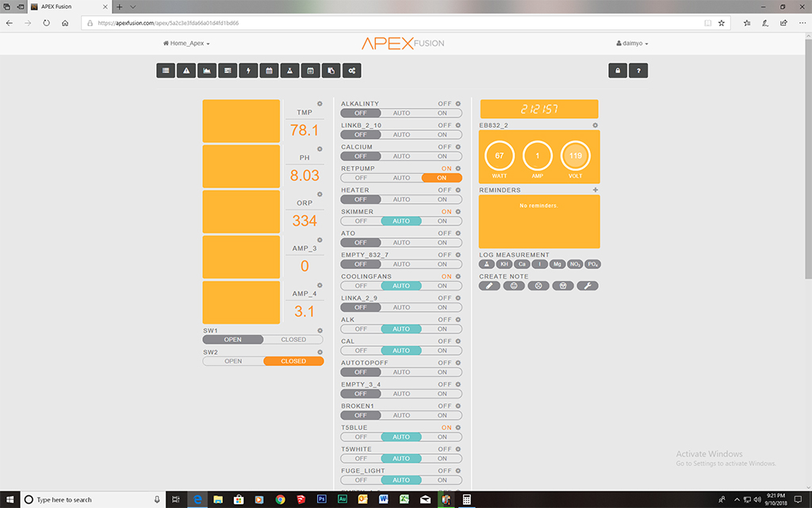Open ORP probe gear settings

[x=320, y=194]
